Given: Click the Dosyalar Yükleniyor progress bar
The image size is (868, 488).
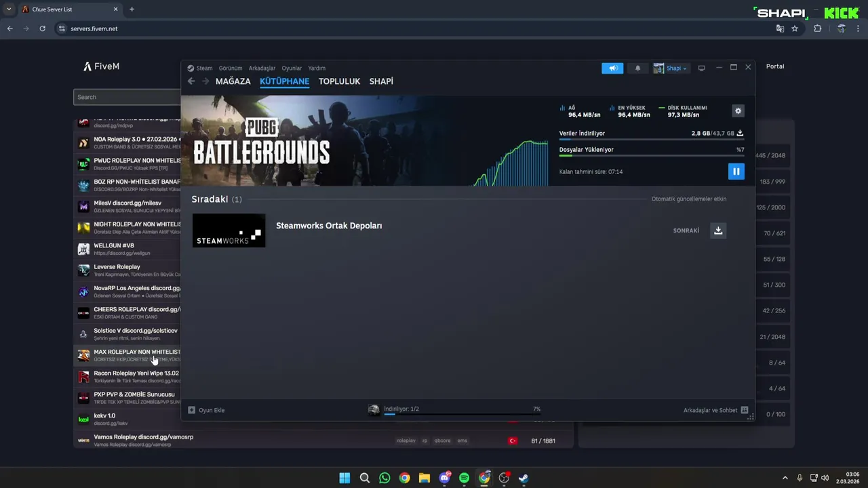Looking at the screenshot, I should [651, 156].
